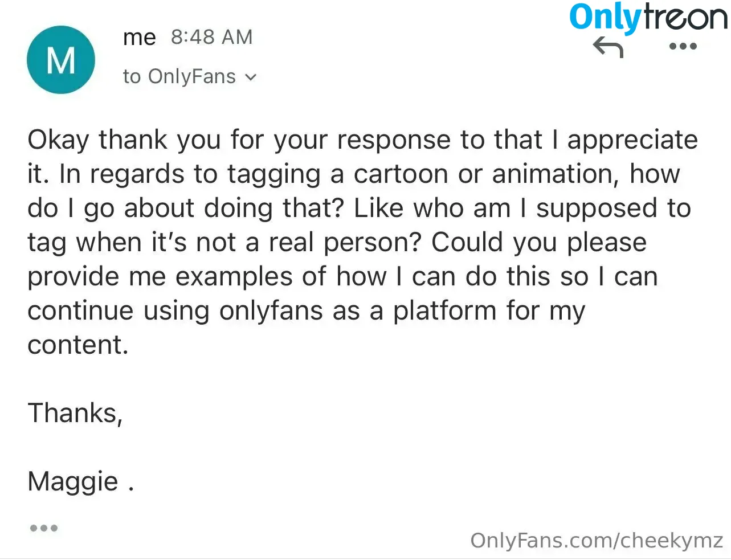Open the OnlyFans.com/cheekymz link

coord(597,540)
